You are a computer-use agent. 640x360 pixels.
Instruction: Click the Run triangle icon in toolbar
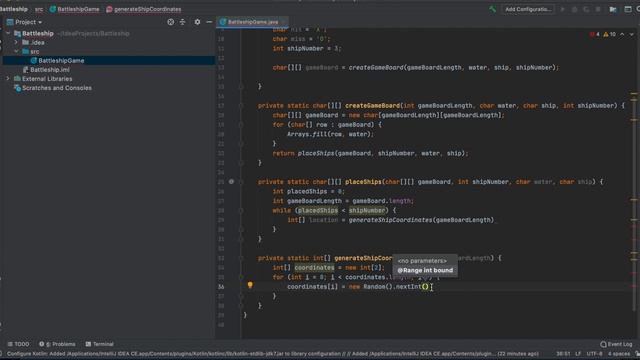coord(562,9)
